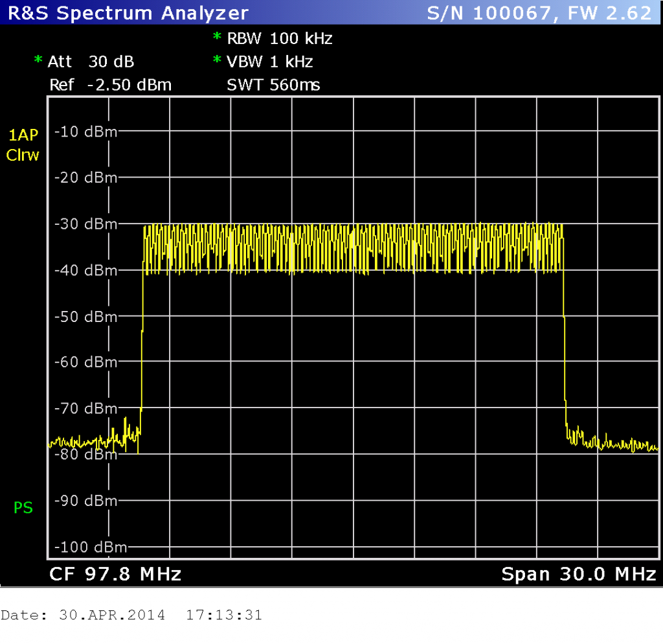Expand the Ref -2.50 dBm level setting
The width and height of the screenshot is (663, 644).
coord(110,85)
